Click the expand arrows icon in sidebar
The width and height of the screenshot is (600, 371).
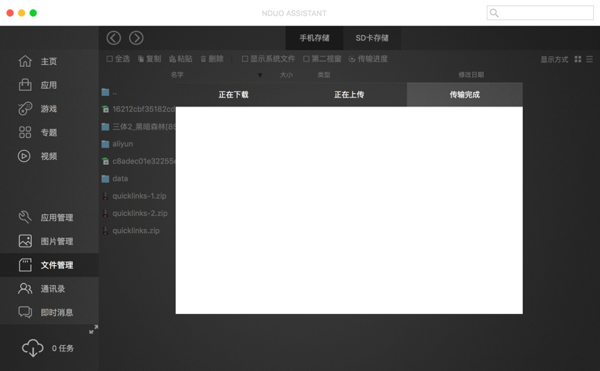point(93,329)
